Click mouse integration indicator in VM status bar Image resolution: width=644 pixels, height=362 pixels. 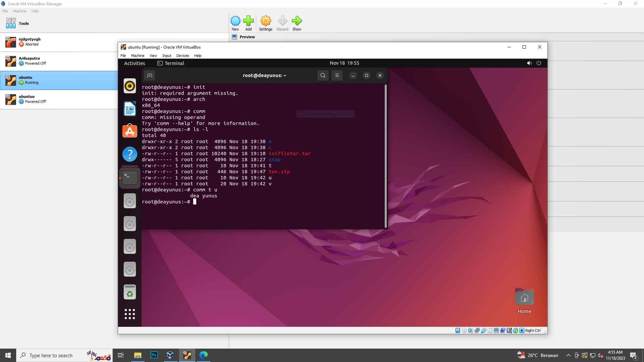click(516, 330)
